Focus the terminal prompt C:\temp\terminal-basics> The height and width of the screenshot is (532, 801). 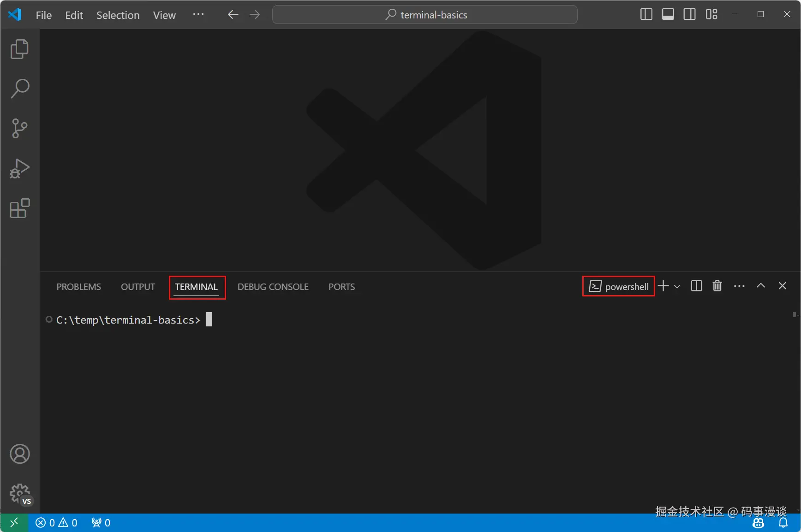tap(128, 320)
